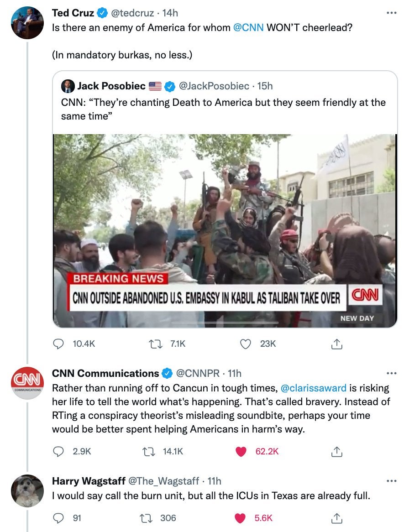
Task: Share Ted Cruz's tweet
Action: (336, 344)
